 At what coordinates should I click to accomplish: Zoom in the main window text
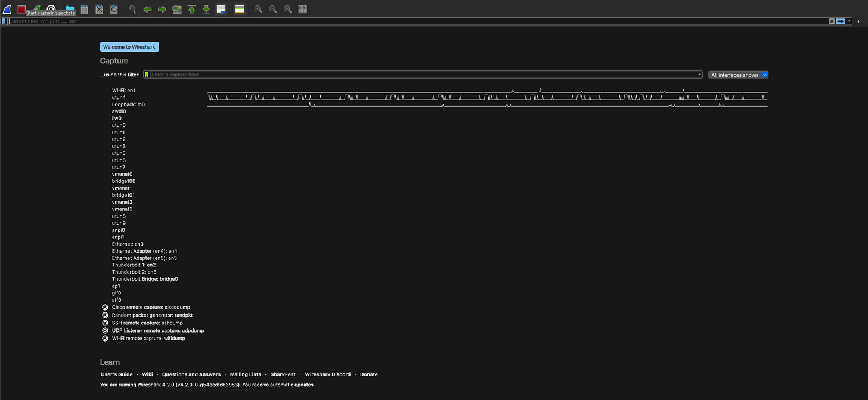coord(258,9)
